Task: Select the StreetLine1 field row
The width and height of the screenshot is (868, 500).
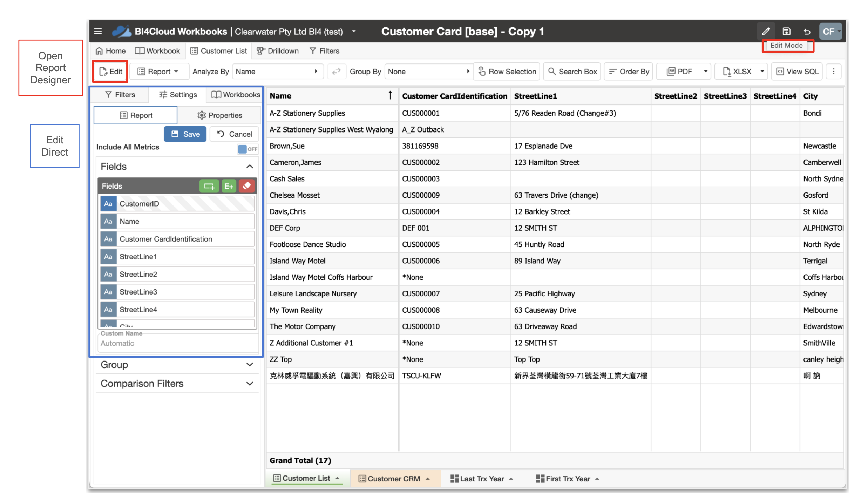Action: tap(177, 257)
